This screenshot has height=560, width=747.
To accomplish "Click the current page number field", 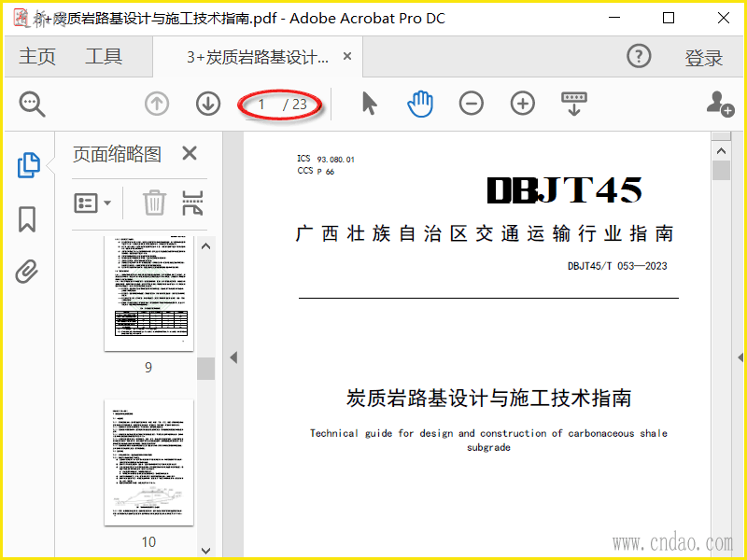I will 261,105.
